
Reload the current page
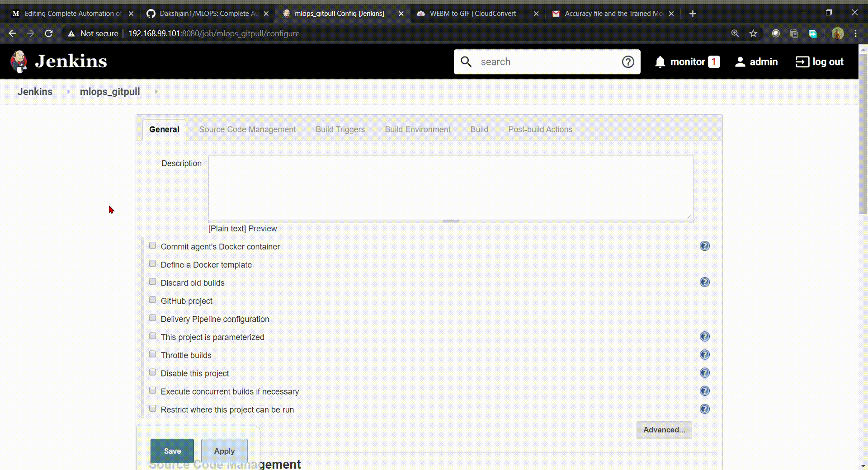pos(49,33)
